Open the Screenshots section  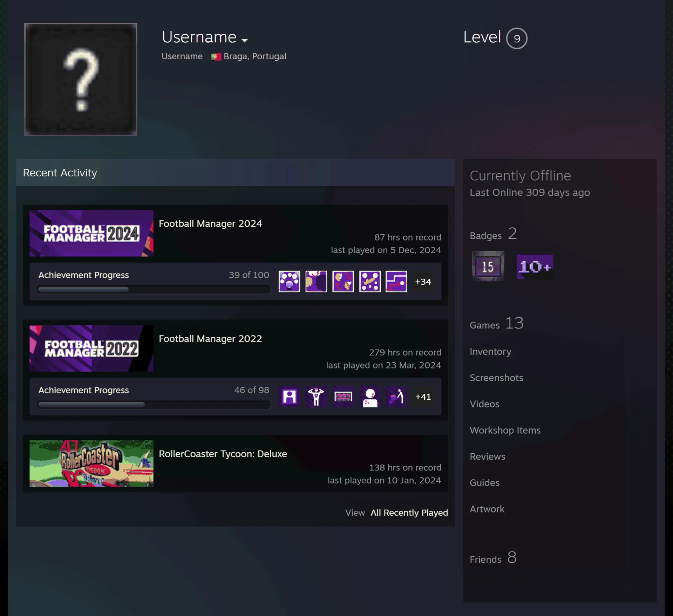point(496,378)
